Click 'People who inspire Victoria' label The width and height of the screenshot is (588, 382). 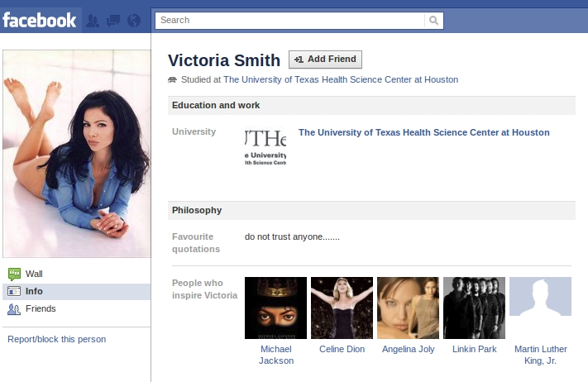pos(205,289)
